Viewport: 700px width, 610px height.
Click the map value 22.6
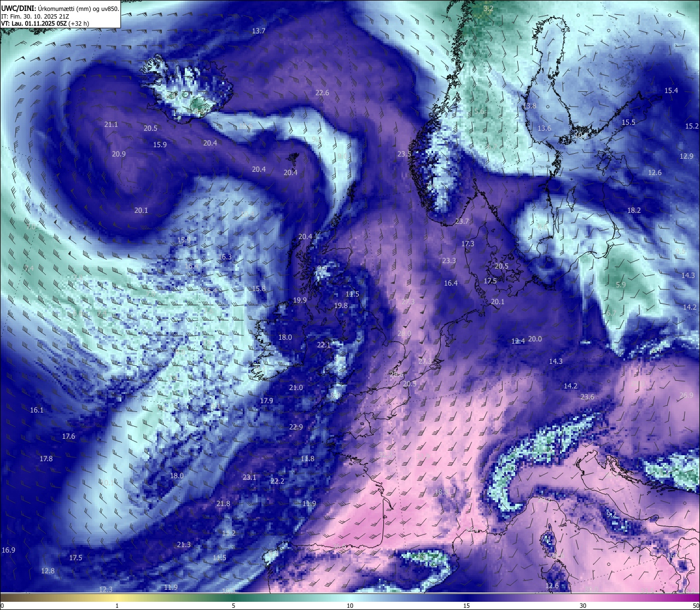pos(322,93)
